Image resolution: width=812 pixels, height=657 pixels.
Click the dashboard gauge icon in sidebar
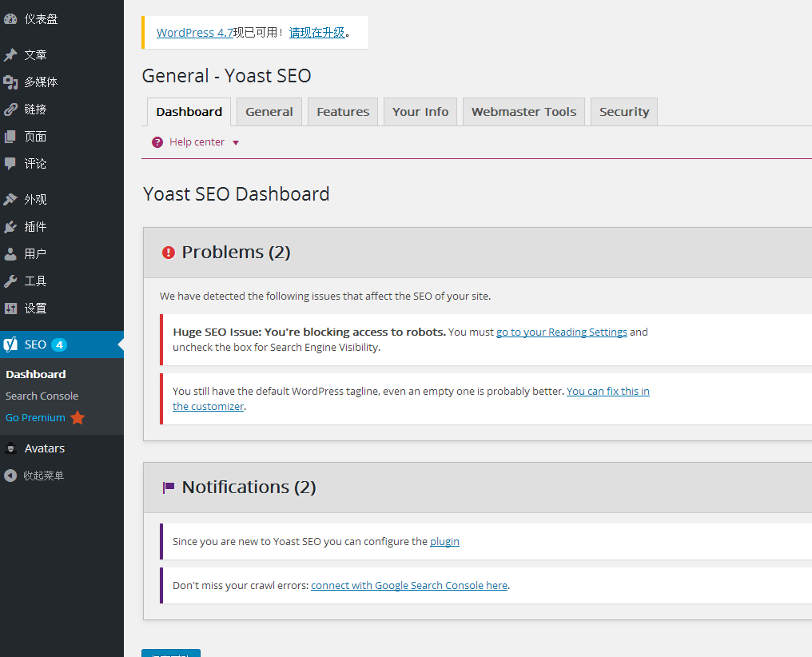point(10,19)
